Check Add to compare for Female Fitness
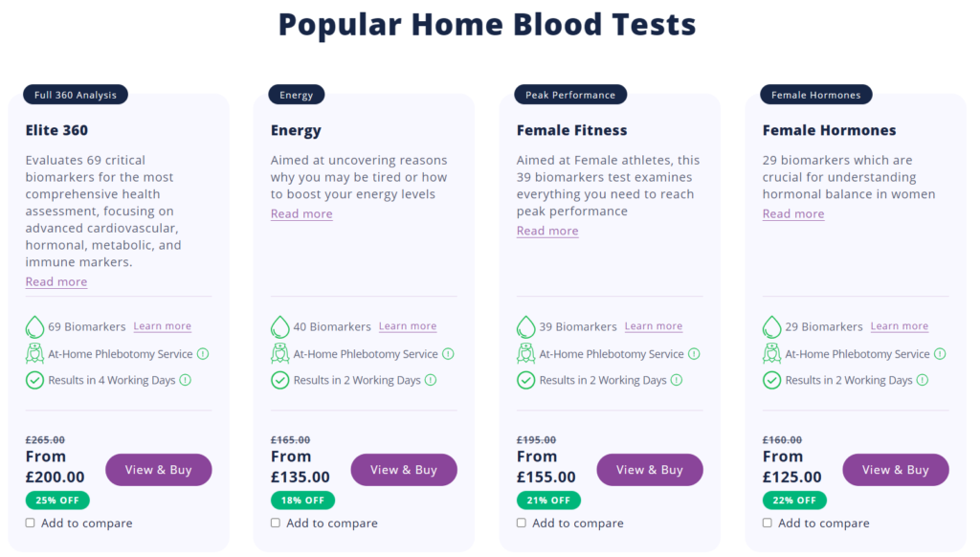Image resolution: width=980 pixels, height=557 pixels. 522,523
